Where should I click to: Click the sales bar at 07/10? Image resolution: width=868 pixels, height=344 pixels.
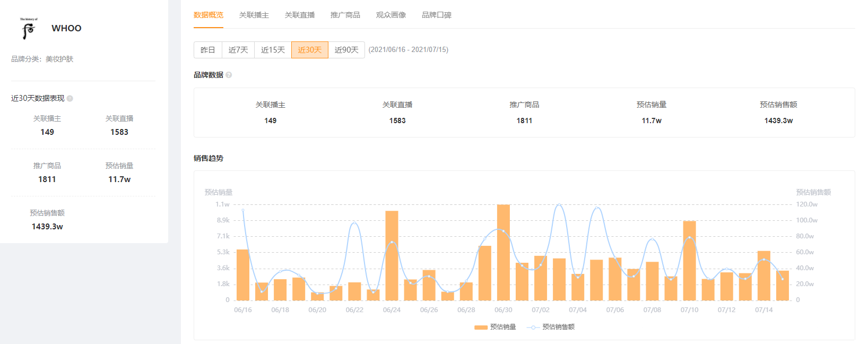tap(690, 261)
